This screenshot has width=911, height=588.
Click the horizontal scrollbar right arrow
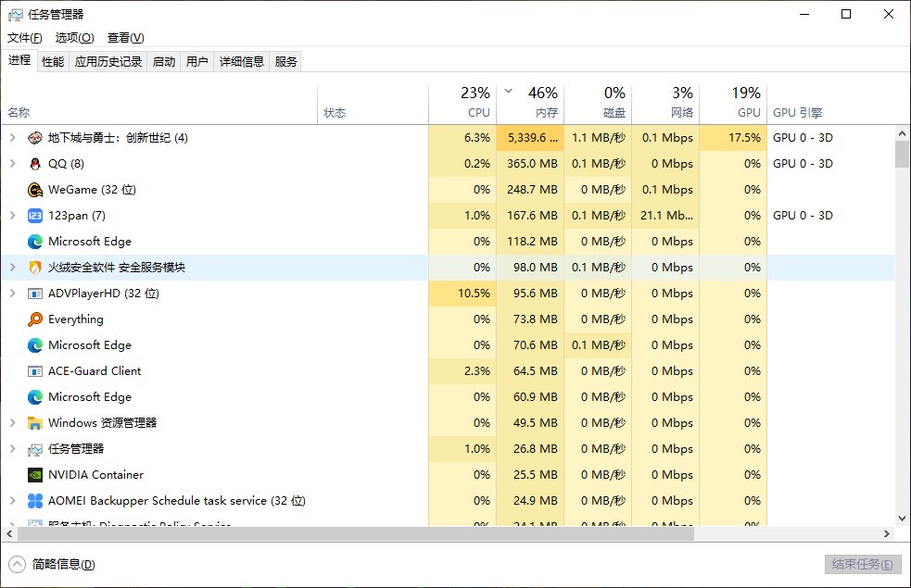[x=887, y=533]
